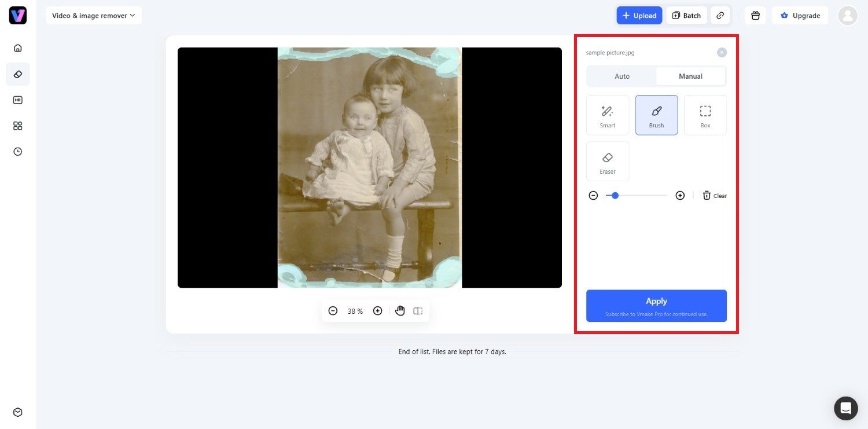Click the cube icon at sidebar bottom
Screen dimensions: 868x429
pyautogui.click(x=18, y=412)
